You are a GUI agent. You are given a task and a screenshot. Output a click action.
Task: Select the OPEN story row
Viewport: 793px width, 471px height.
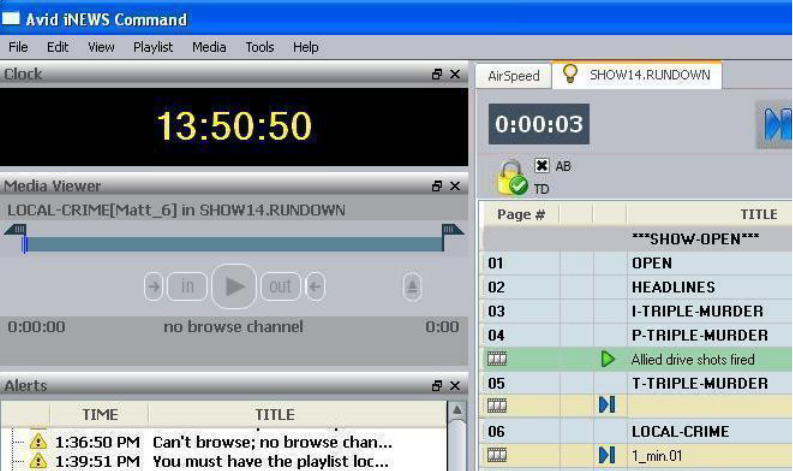click(636, 263)
